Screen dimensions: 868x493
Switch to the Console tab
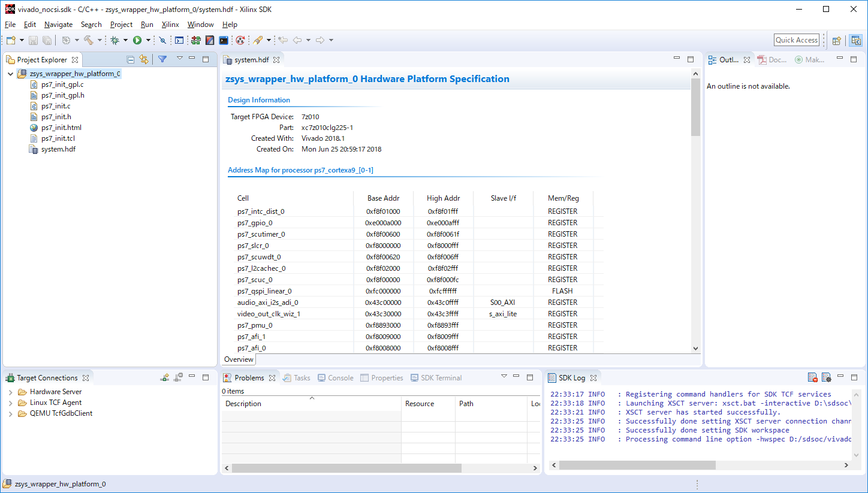(x=336, y=378)
